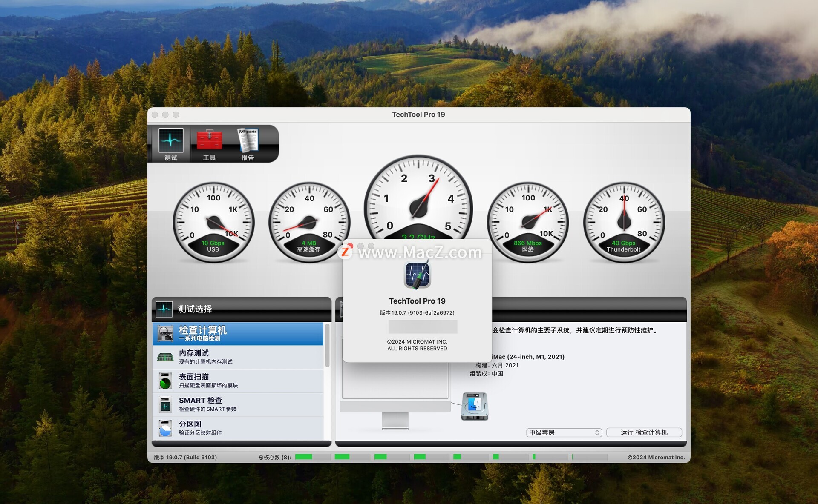The height and width of the screenshot is (504, 818).
Task: Click the 网络 866 Mbps network gauge
Action: click(x=528, y=222)
